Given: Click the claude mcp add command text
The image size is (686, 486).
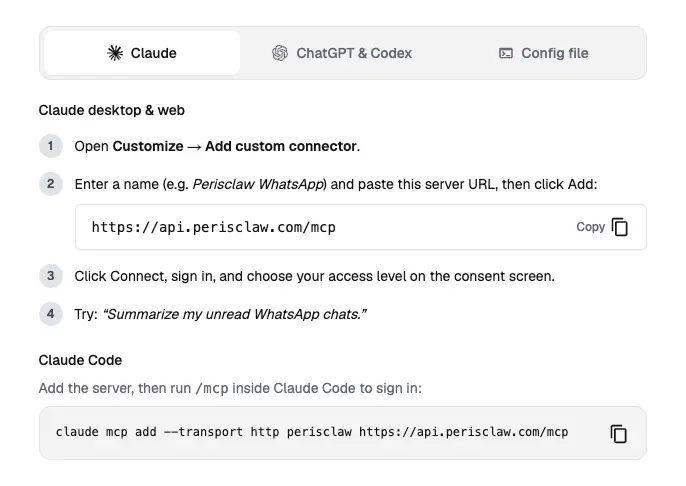Looking at the screenshot, I should [x=312, y=432].
